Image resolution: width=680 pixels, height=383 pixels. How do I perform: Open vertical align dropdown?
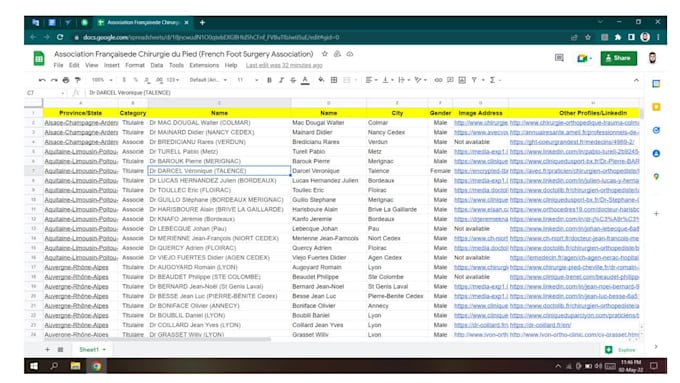[387, 80]
